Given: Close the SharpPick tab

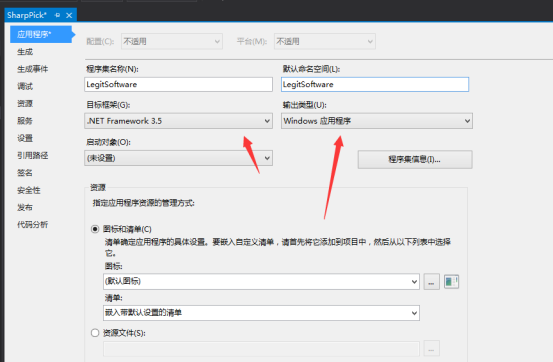Looking at the screenshot, I should point(69,15).
